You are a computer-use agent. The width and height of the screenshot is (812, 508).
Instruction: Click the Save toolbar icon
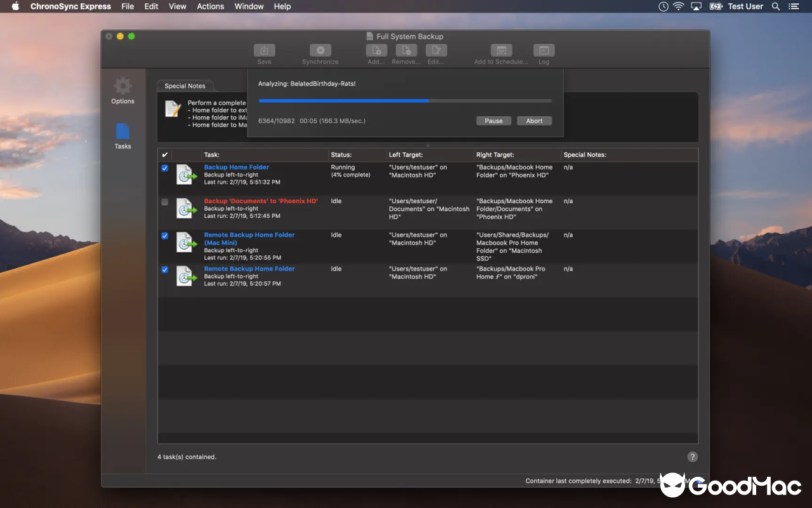tap(264, 51)
